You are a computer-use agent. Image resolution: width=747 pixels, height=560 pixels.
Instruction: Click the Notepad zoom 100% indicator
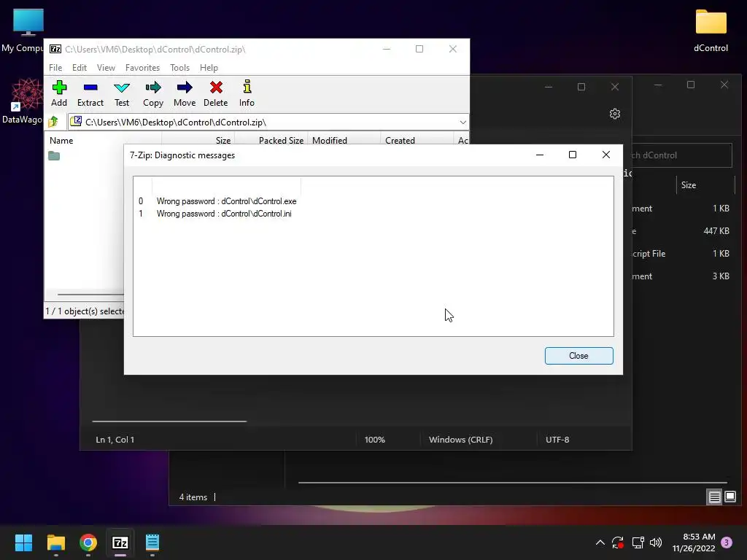374,440
